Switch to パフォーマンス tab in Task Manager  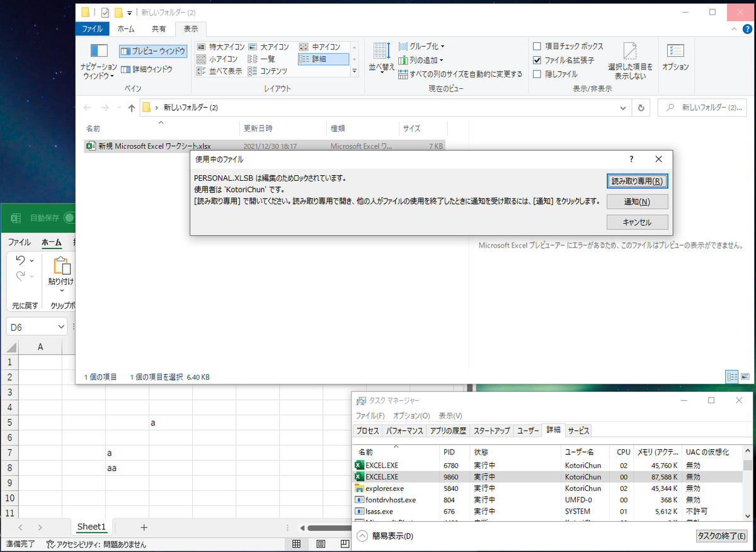point(404,431)
